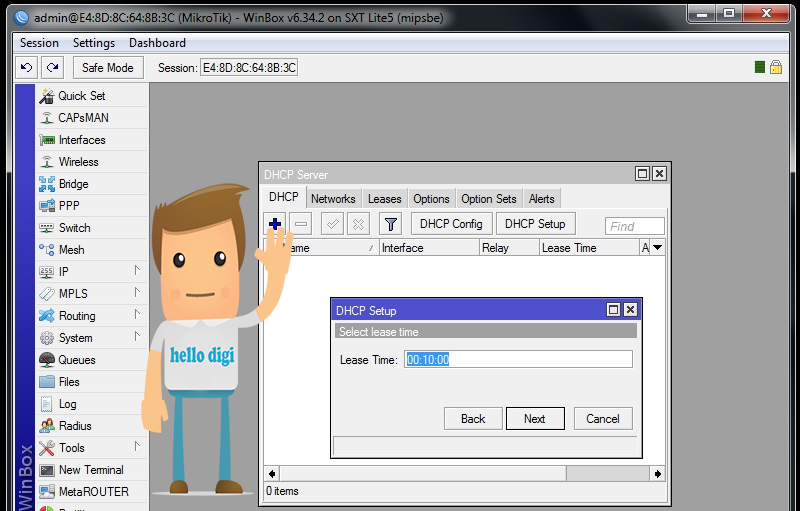Click the green status indicator in toolbar
The height and width of the screenshot is (511, 800).
(760, 67)
